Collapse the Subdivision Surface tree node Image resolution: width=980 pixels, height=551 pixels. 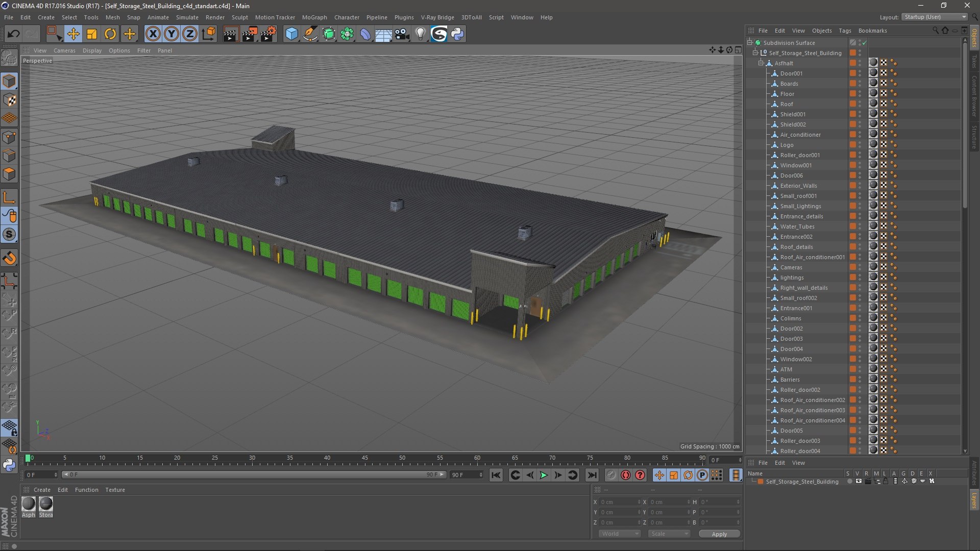tap(750, 42)
